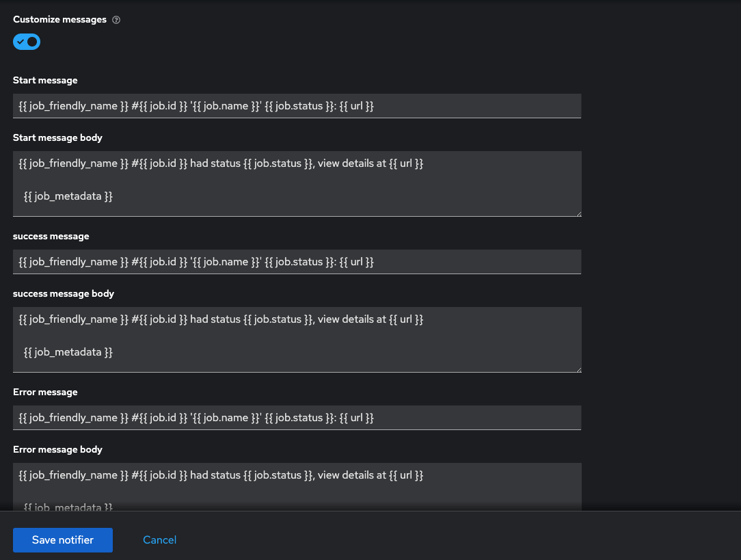
Task: Click resize handle of success message body
Action: [578, 369]
